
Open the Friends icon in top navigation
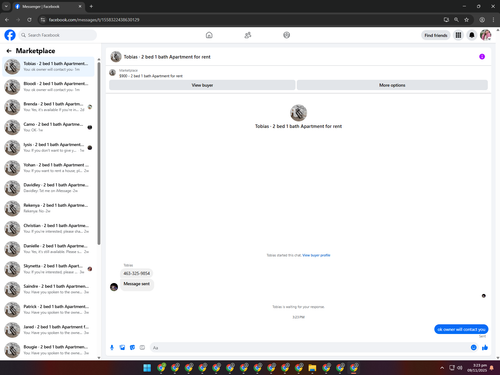click(248, 35)
